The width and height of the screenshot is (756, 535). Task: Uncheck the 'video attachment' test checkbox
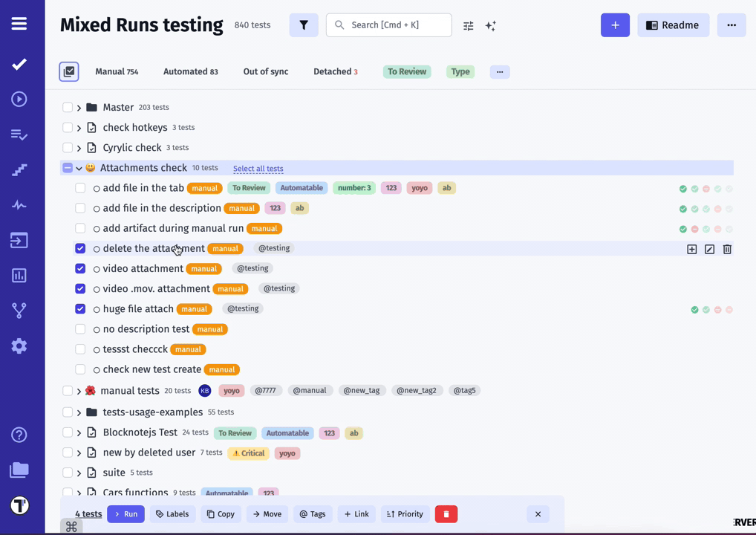point(80,269)
